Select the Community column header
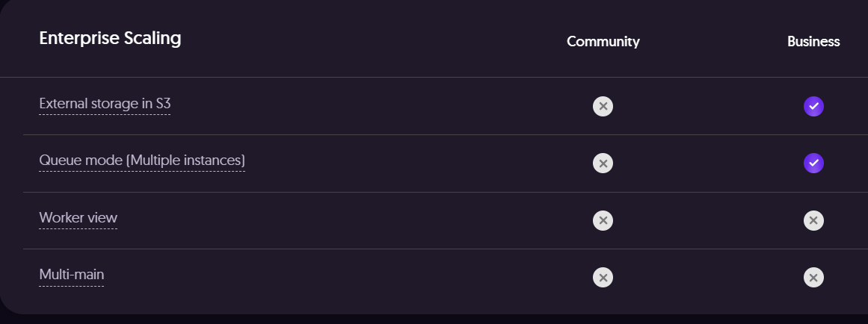868x324 pixels. [x=603, y=42]
